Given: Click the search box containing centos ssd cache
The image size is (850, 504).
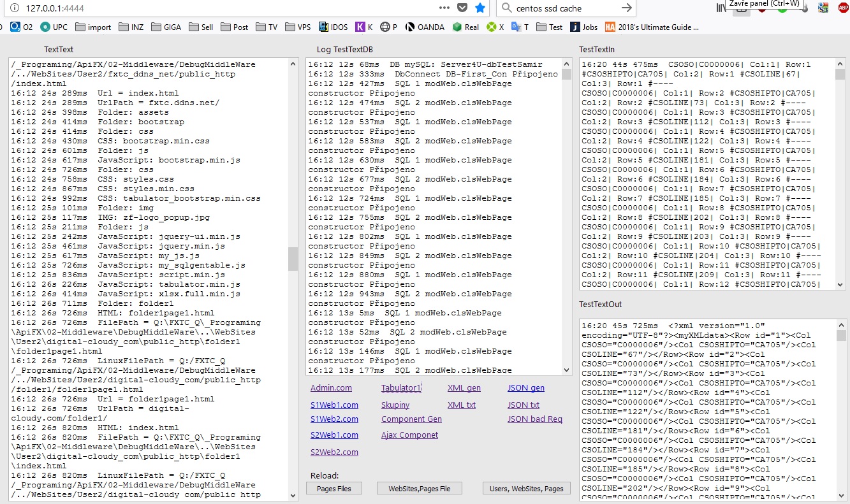Looking at the screenshot, I should tap(566, 8).
